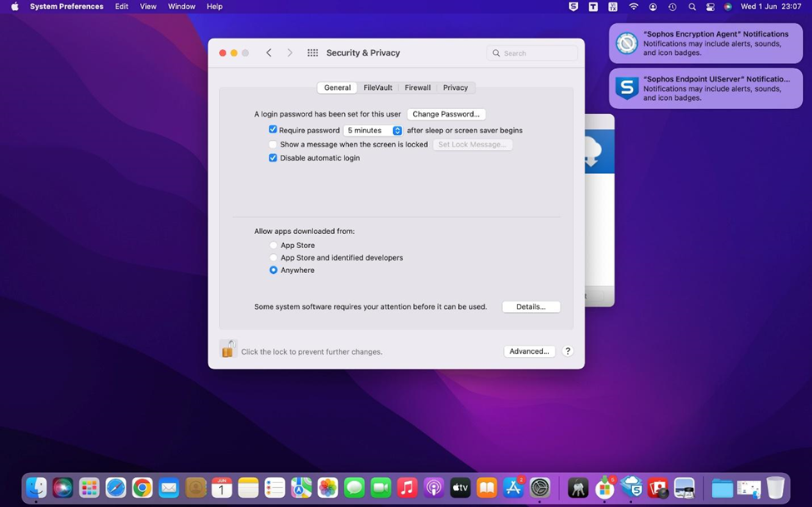Open the Edit menu

[122, 7]
